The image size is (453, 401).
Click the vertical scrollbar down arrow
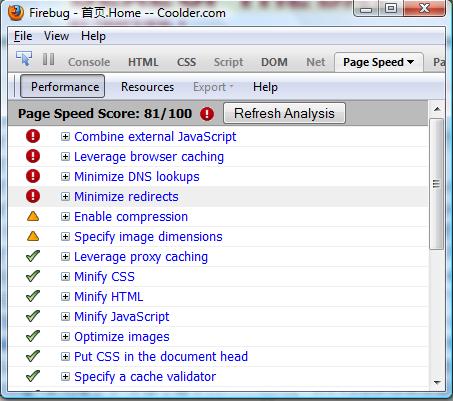tap(437, 382)
